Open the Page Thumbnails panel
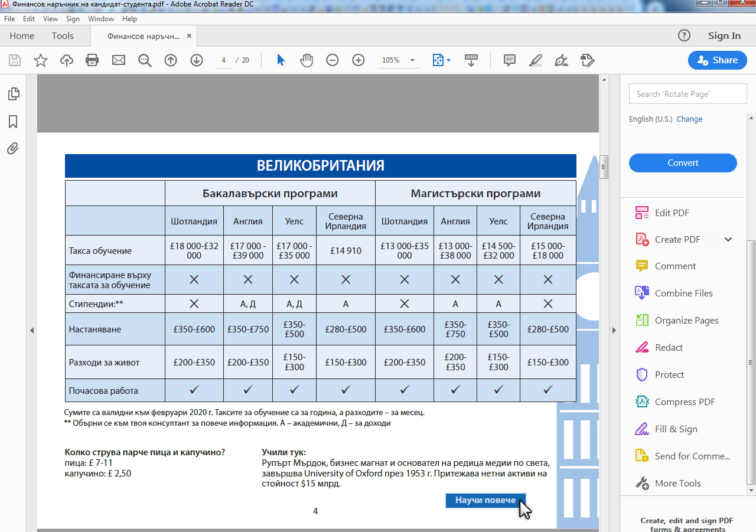The width and height of the screenshot is (756, 532). click(13, 94)
